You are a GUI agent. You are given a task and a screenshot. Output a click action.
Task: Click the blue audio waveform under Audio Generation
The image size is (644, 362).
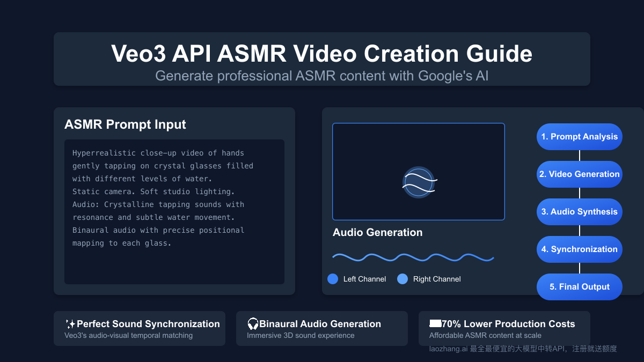click(413, 257)
